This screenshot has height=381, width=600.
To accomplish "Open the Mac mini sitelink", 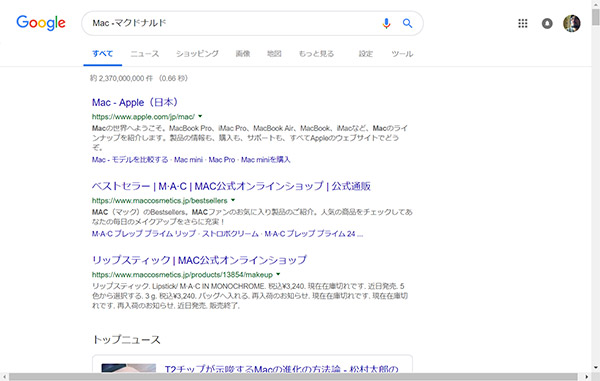I will click(x=188, y=160).
